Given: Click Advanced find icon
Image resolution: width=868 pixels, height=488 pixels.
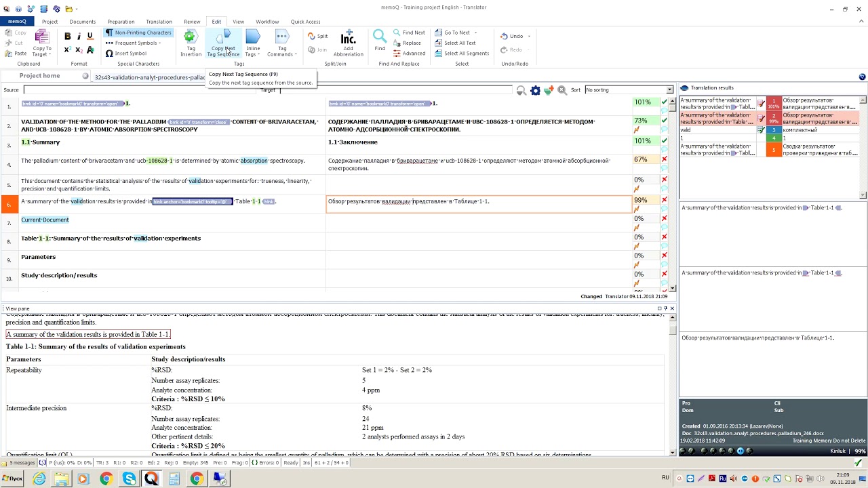Looking at the screenshot, I should [397, 53].
